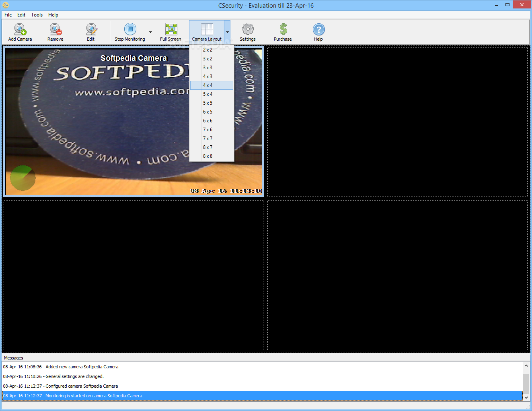532x411 pixels.
Task: Click the CSecurity app icon in title bar
Action: pos(6,5)
